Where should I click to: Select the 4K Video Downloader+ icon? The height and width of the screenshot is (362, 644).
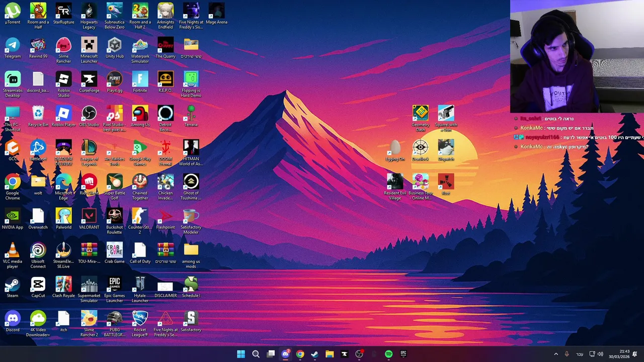coord(38,324)
